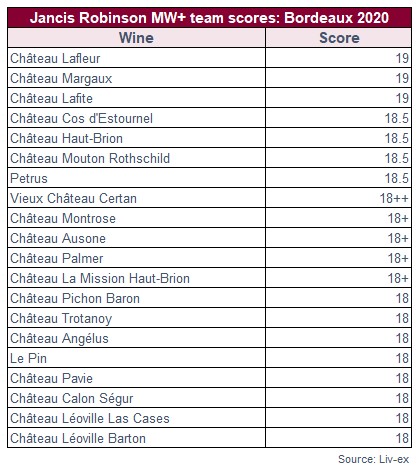419x471 pixels.
Task: Click the Château Pichon Baron cell
Action: [136, 298]
